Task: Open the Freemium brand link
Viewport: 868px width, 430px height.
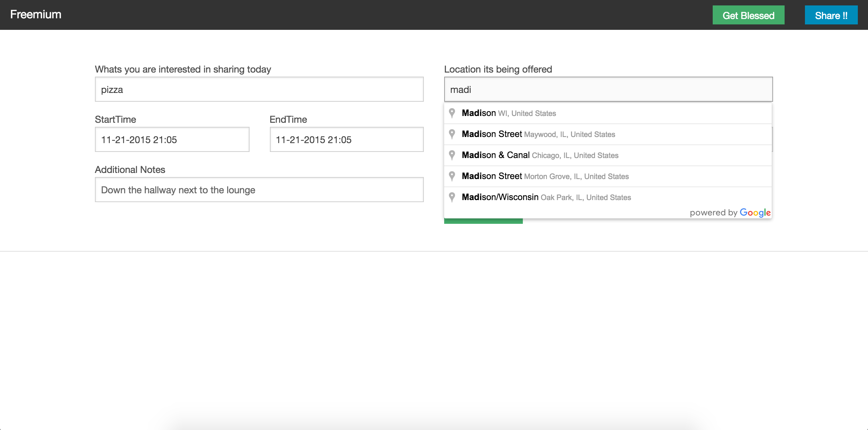Action: tap(36, 15)
